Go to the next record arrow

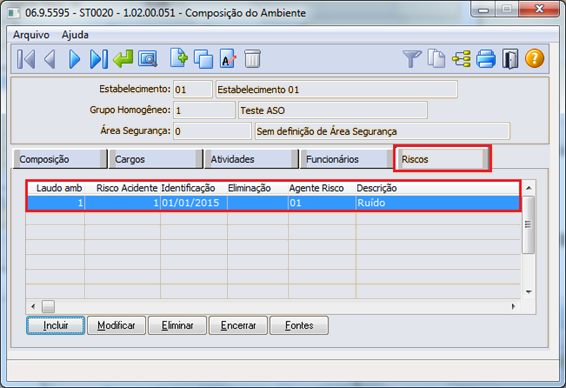74,59
